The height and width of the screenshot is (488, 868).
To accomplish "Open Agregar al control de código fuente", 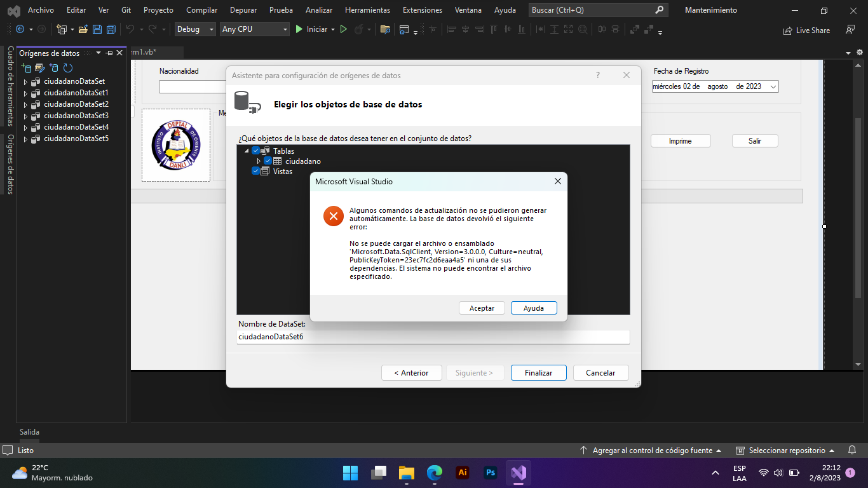I will (651, 451).
